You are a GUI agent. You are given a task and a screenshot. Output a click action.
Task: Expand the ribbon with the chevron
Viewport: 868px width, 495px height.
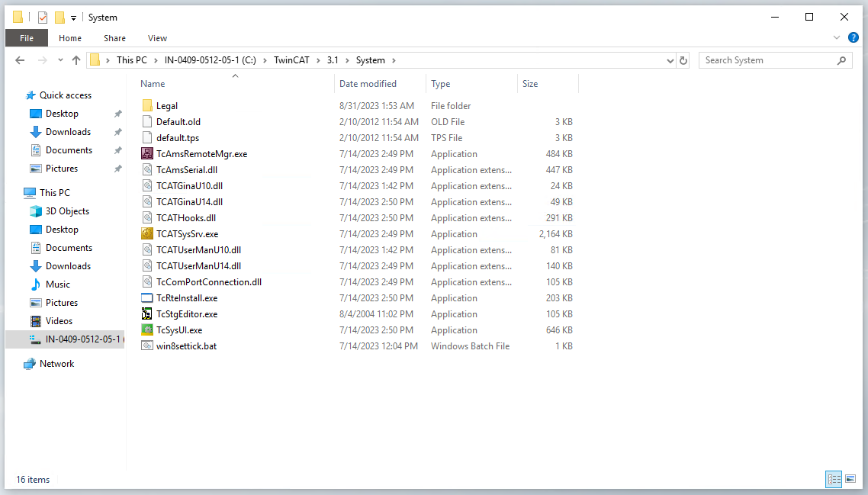(x=836, y=37)
